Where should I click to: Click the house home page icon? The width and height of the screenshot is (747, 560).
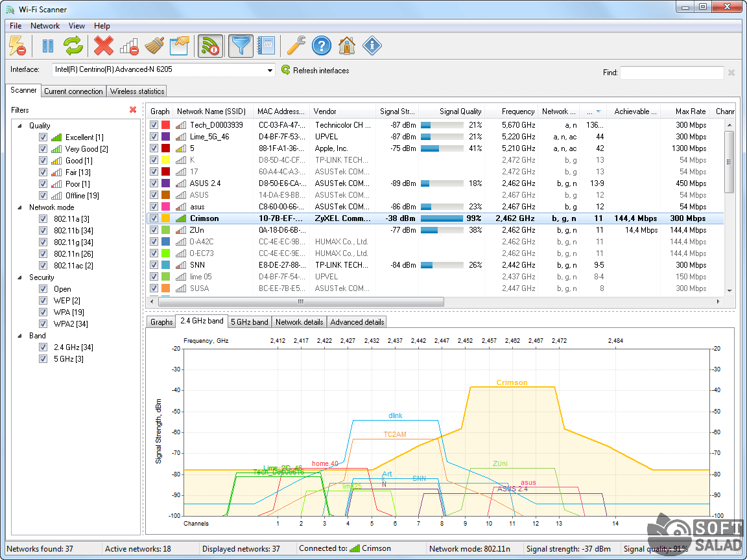(x=347, y=46)
